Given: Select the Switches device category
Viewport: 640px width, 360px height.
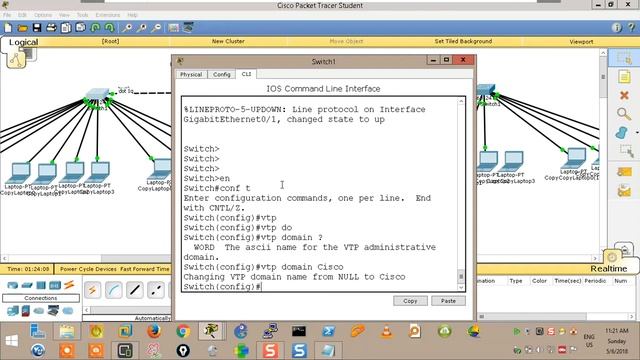Looking at the screenshot, I should pyautogui.click(x=27, y=285).
